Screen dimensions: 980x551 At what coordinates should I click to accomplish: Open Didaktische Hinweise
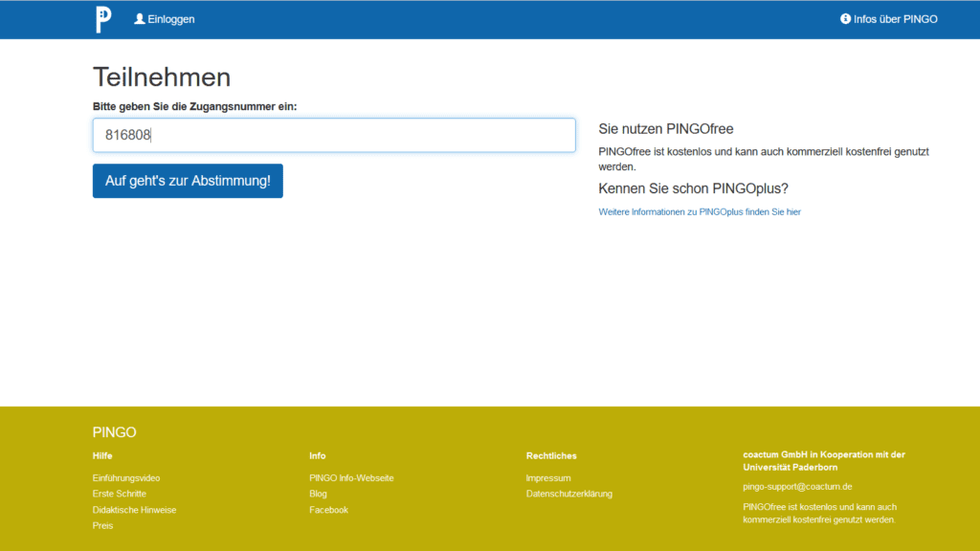[x=137, y=509]
